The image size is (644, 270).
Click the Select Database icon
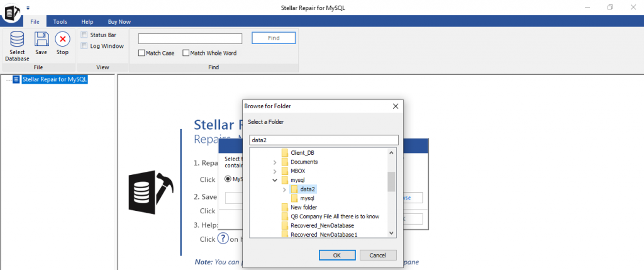click(x=17, y=40)
